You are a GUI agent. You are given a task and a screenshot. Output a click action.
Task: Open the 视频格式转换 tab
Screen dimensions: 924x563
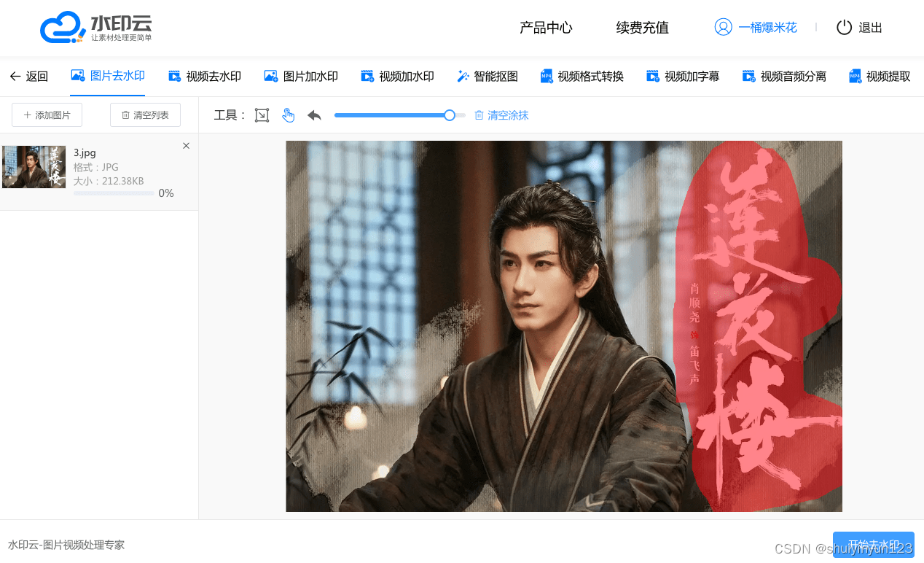[582, 76]
